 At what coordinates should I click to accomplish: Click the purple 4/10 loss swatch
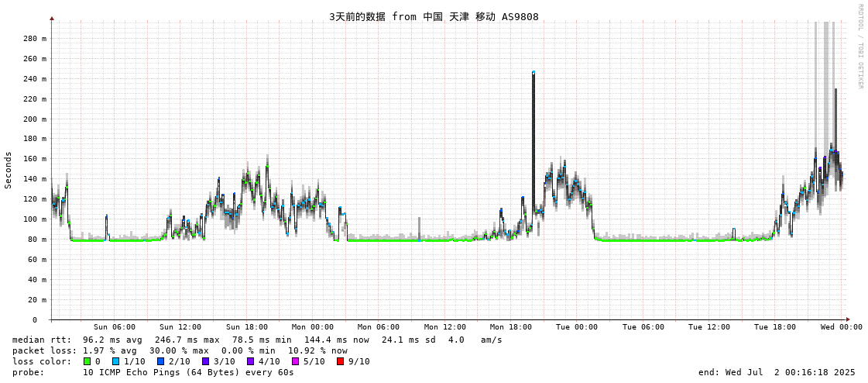(250, 361)
